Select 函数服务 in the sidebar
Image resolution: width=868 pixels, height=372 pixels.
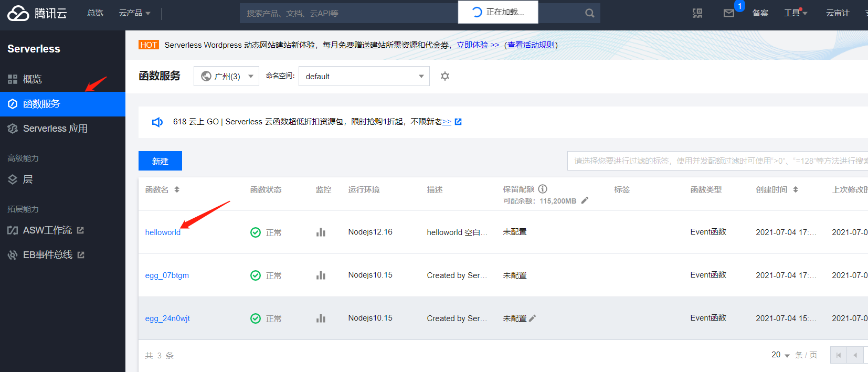point(62,104)
